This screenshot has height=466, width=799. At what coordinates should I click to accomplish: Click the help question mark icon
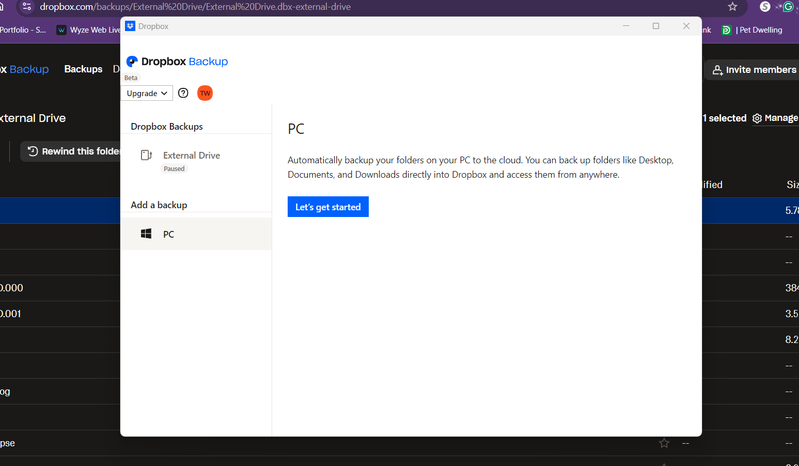(183, 93)
